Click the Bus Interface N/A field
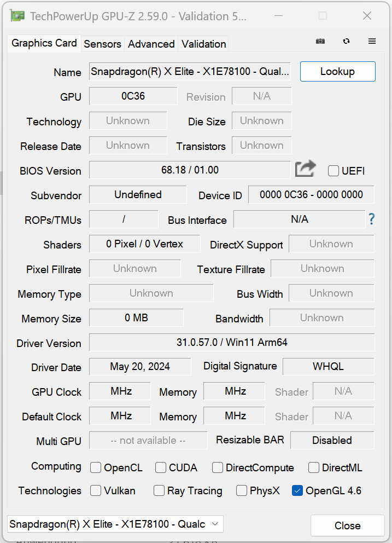392x543 pixels. (x=300, y=219)
